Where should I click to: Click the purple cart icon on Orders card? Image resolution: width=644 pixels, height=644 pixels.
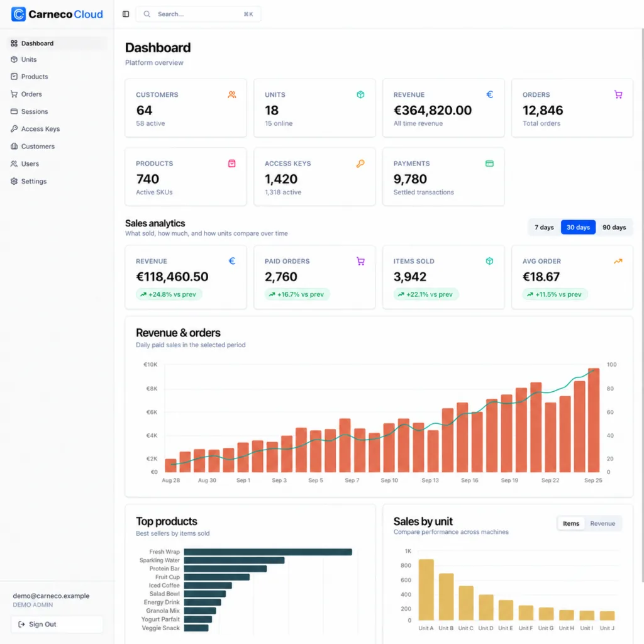[618, 94]
